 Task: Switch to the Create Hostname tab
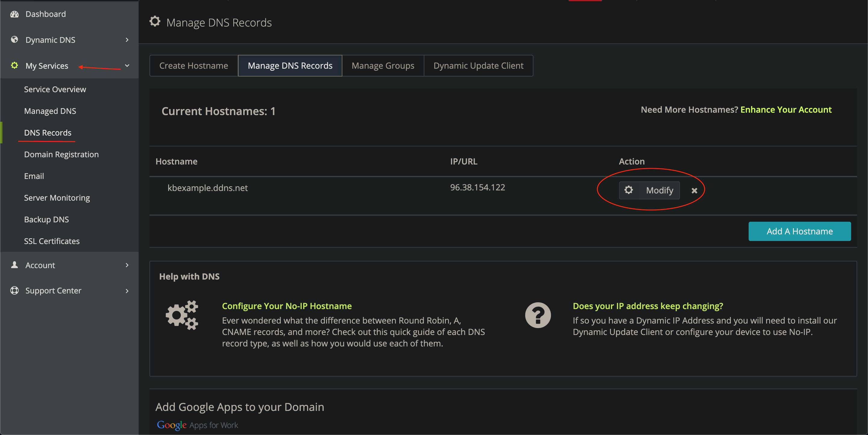193,66
